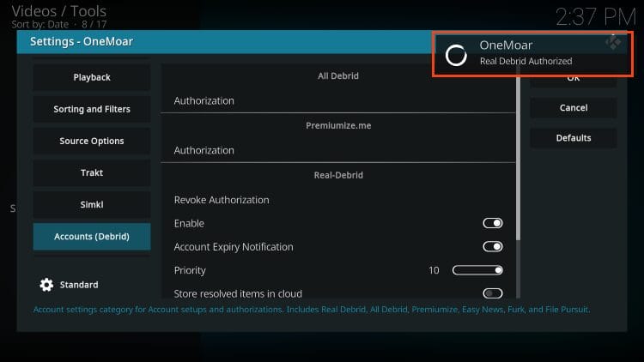Click the Videos / Tools breadcrumb
Screen dimensions: 644x362
pyautogui.click(x=58, y=11)
